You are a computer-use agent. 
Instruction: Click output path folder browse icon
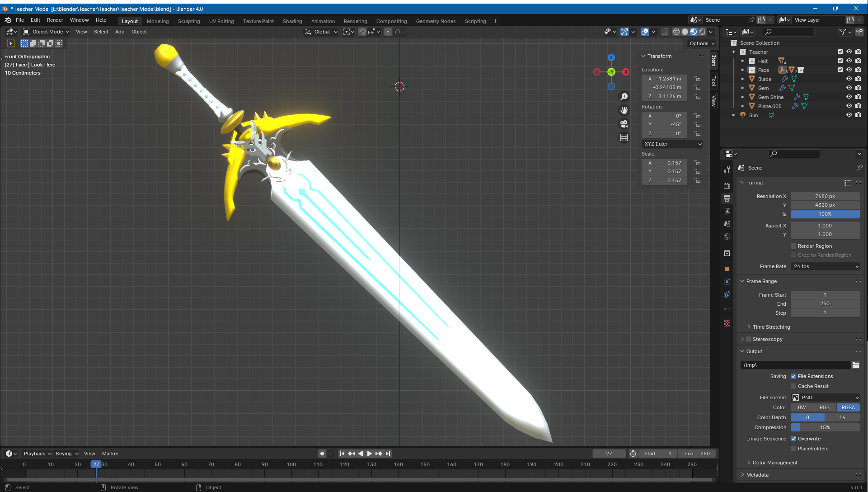point(855,365)
